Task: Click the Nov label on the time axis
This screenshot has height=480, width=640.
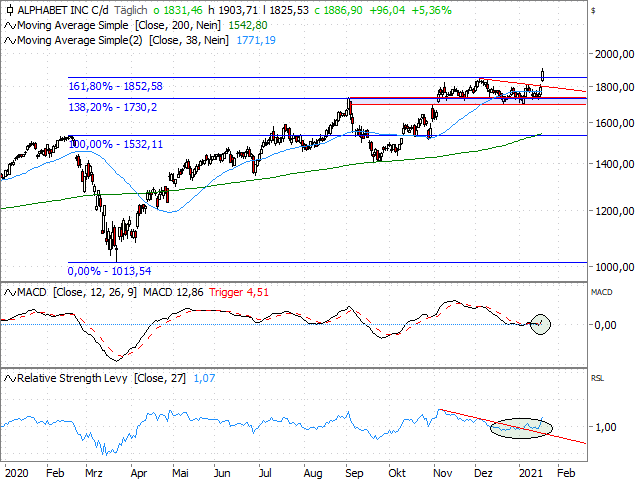Action: pyautogui.click(x=442, y=473)
